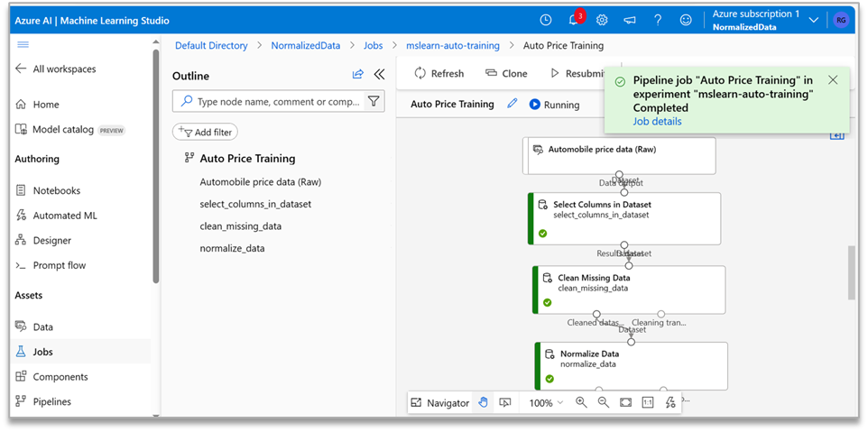The width and height of the screenshot is (868, 432).
Task: Go to NormalizedData breadcrumb
Action: click(x=306, y=45)
